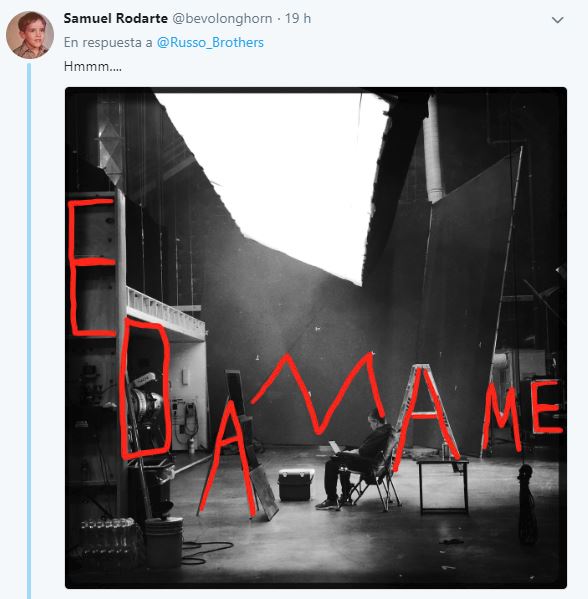Click the red letter E drawn at left
588x599 pixels.
coord(92,268)
